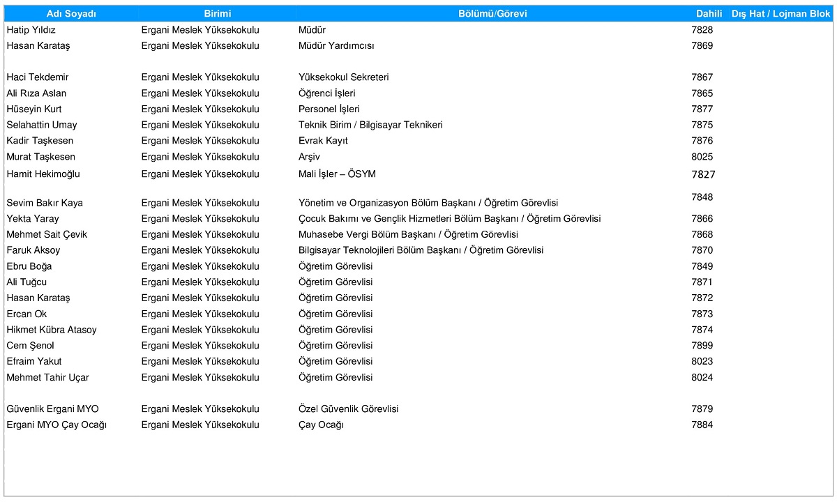The height and width of the screenshot is (504, 837).
Task: Click the Personel İşleri role cell
Action: (x=329, y=109)
